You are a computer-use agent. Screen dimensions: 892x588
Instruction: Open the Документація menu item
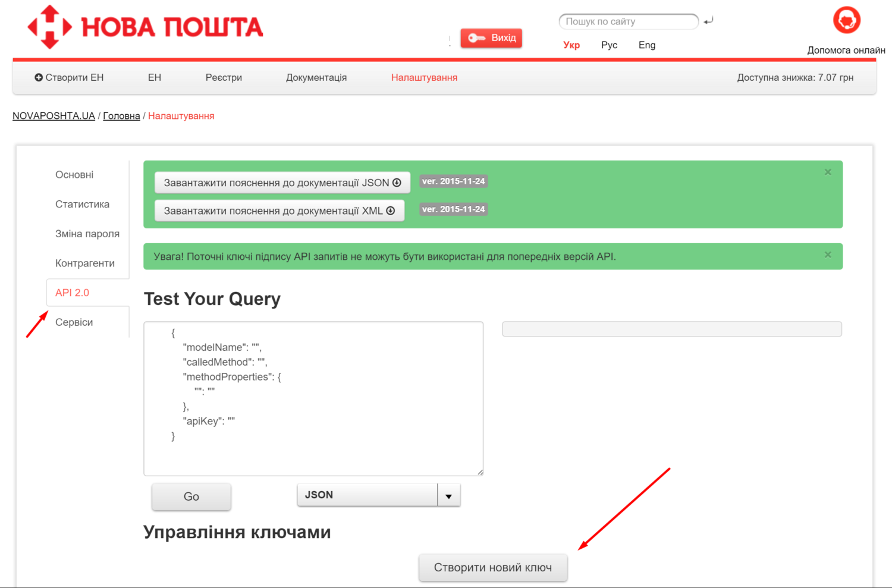click(x=316, y=77)
